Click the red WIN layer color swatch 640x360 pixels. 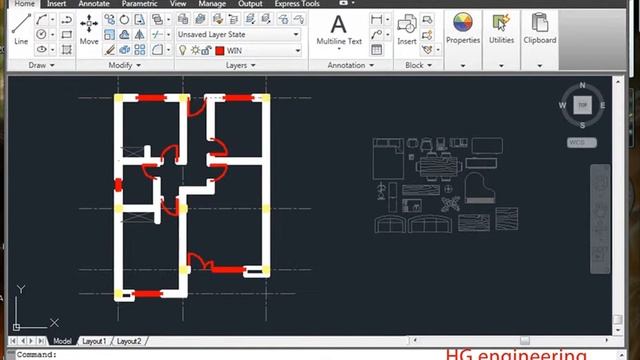click(x=220, y=51)
